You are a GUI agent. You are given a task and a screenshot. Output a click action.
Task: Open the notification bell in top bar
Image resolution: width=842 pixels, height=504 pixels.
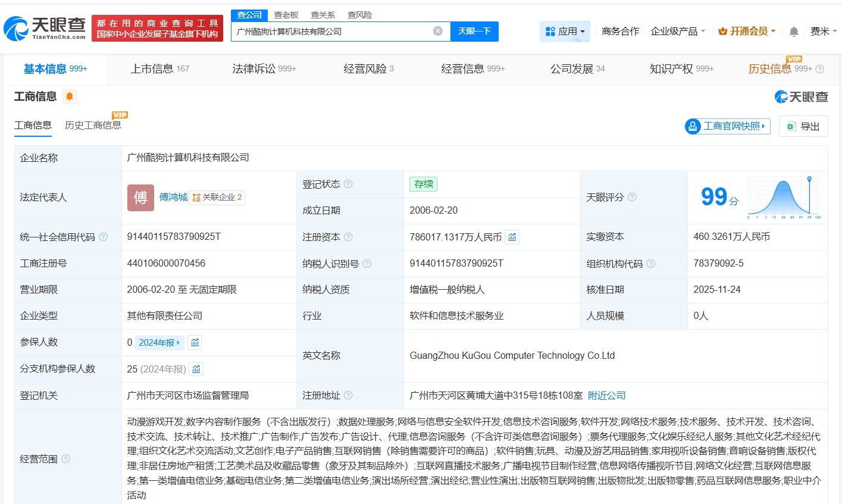794,31
